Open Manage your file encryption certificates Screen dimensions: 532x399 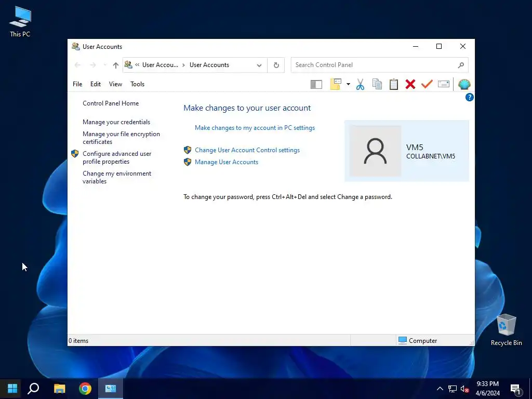pyautogui.click(x=121, y=138)
